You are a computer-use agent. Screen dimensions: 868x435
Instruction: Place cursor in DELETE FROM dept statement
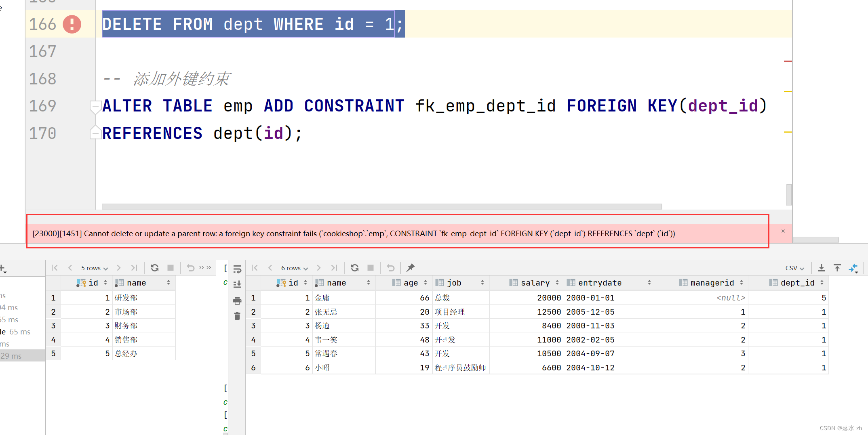253,24
